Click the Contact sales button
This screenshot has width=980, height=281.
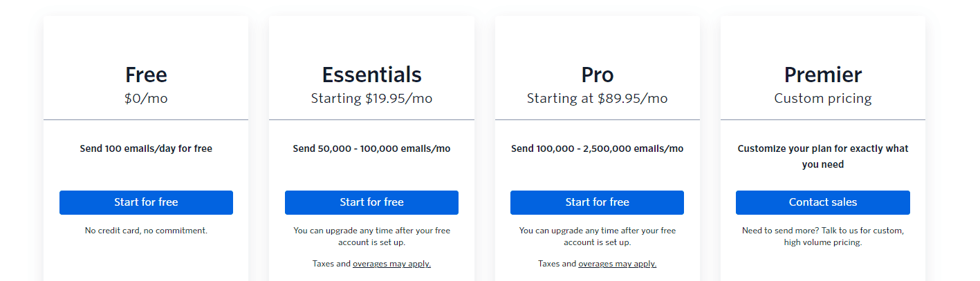coord(823,202)
